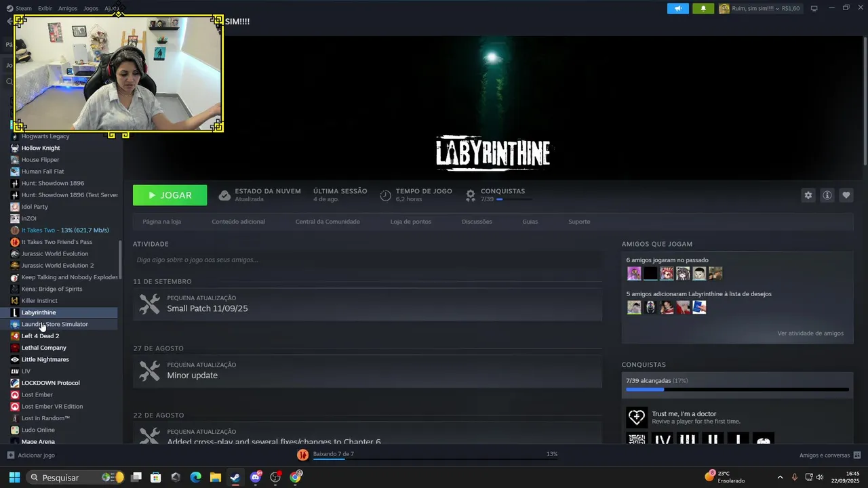Click the Big Picture mode monitor icon
Viewport: 868px width, 488px height.
click(814, 9)
